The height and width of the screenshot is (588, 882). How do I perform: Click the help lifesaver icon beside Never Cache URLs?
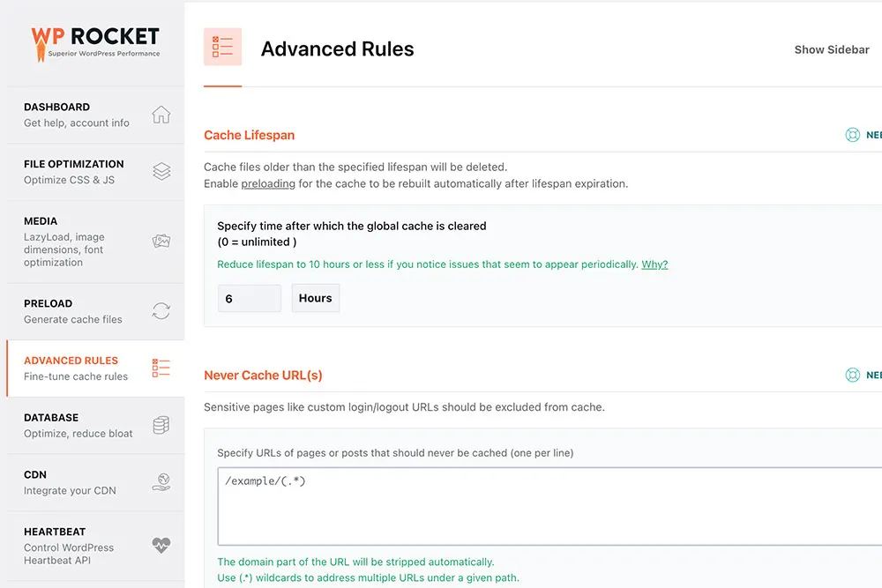click(x=853, y=375)
